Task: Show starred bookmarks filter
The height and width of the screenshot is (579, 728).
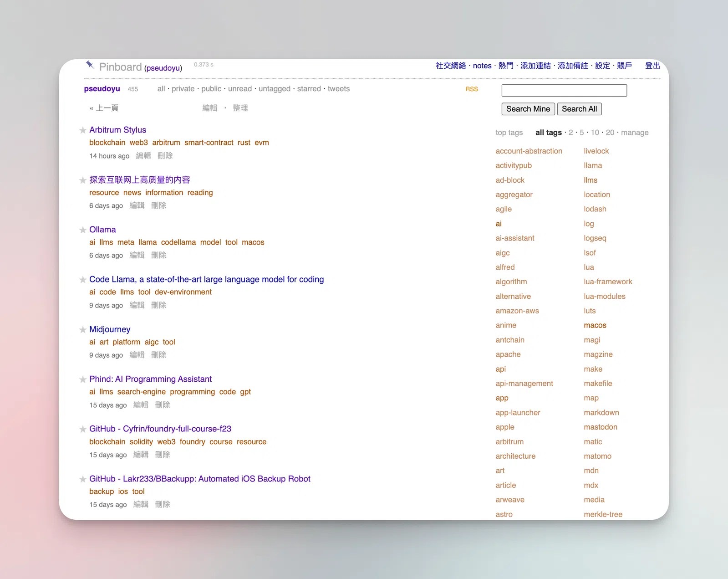Action: pyautogui.click(x=309, y=89)
